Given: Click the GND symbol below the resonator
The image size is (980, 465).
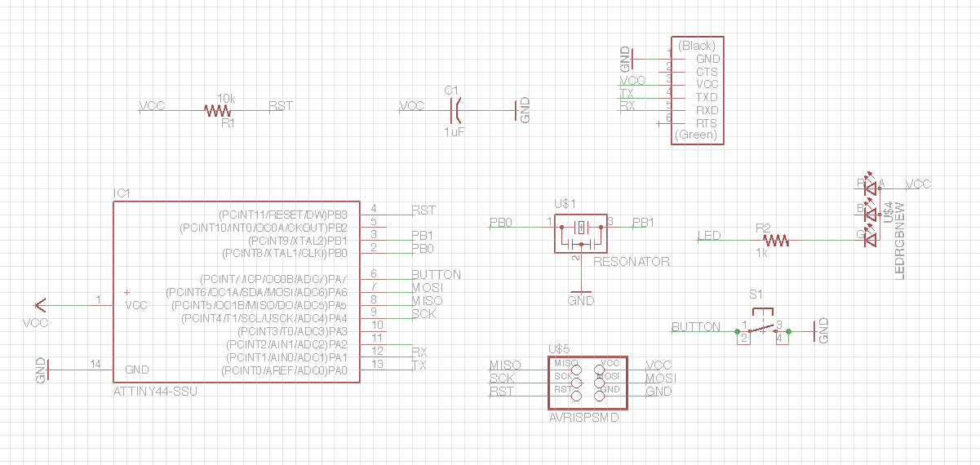Looking at the screenshot, I should [581, 291].
